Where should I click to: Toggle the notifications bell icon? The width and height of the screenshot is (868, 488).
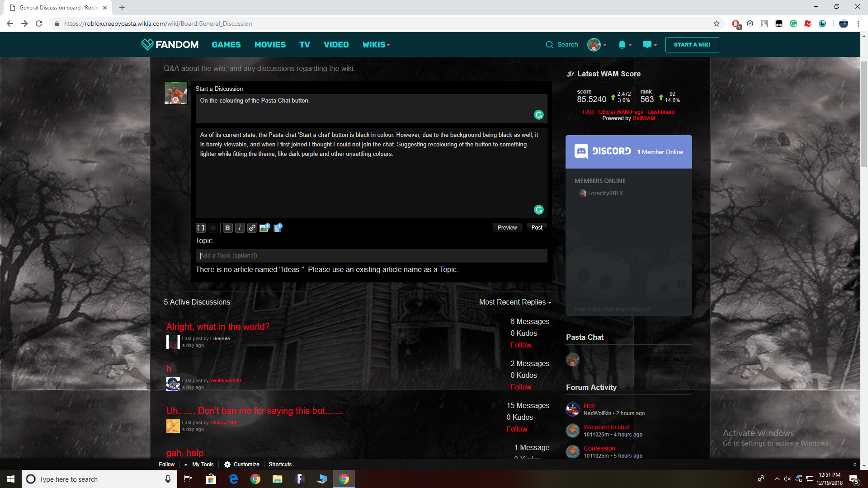point(622,45)
